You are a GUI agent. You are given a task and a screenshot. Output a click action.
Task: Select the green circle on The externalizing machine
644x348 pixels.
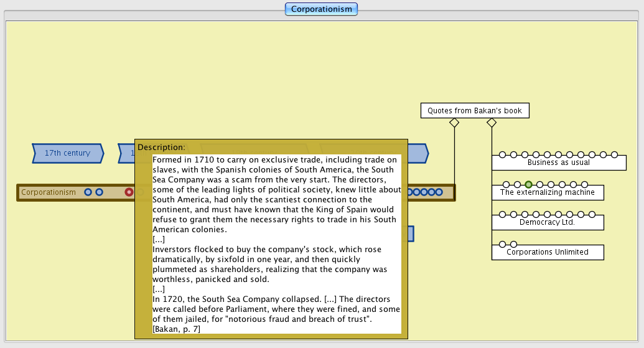pos(528,184)
